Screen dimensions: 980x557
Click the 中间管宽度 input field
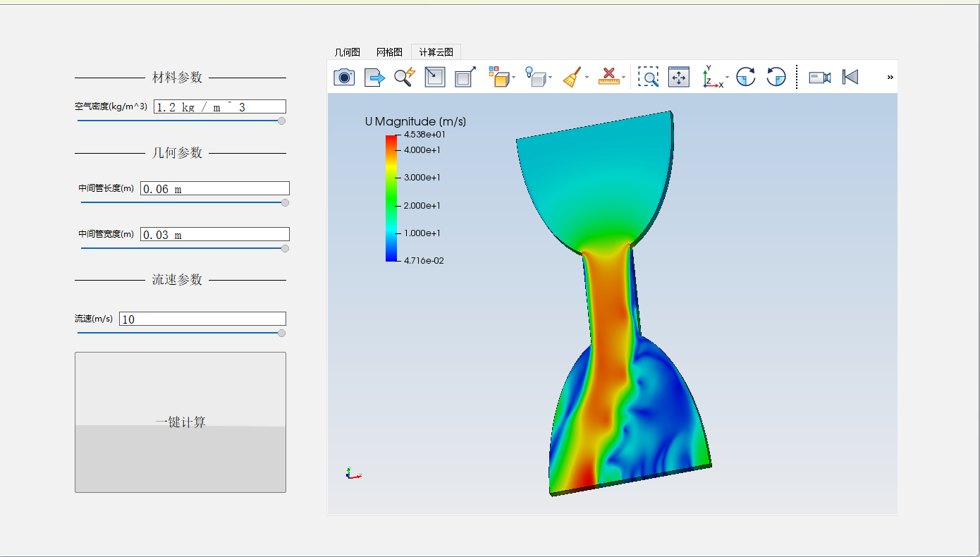click(215, 234)
